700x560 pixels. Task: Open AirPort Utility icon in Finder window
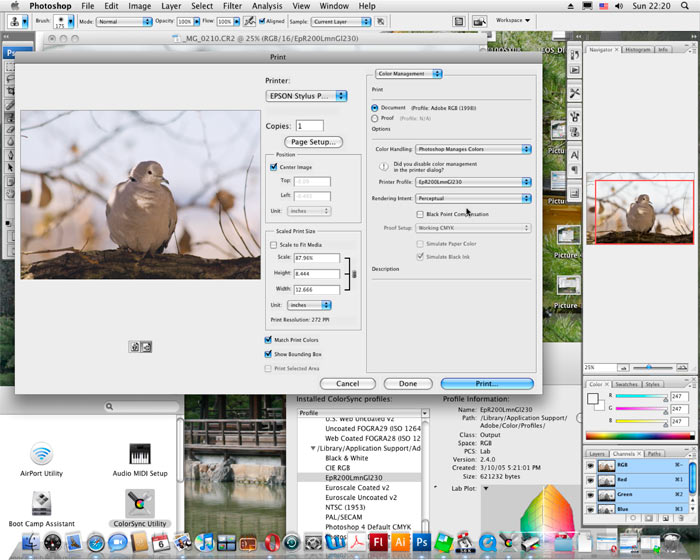coord(42,459)
